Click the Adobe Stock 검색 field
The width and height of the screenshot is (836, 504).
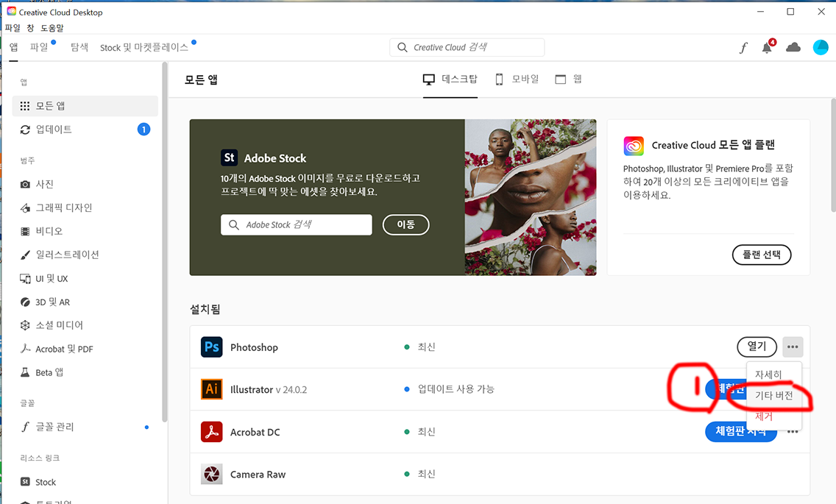(297, 224)
